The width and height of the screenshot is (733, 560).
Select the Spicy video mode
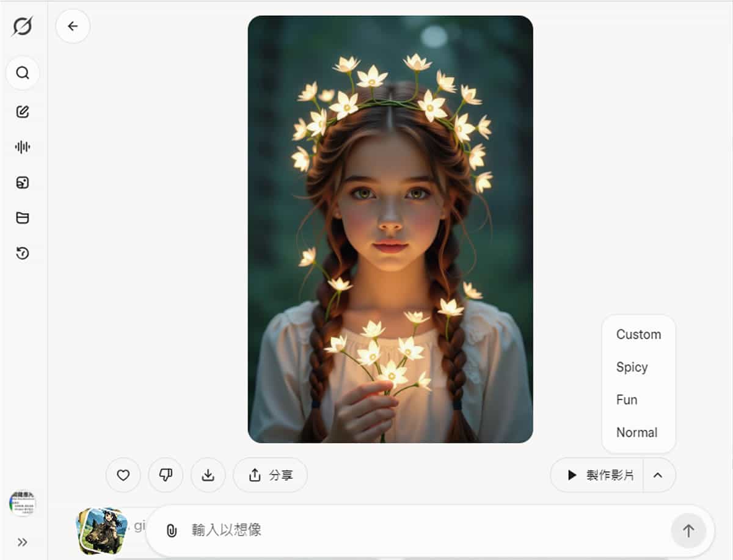tap(632, 368)
